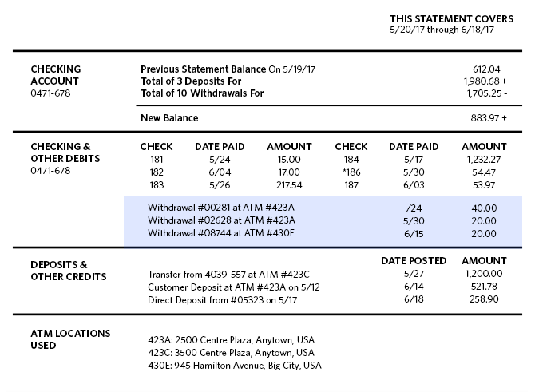Image resolution: width=535 pixels, height=392 pixels.
Task: Click Total of 3 Deposits For row
Action: click(x=323, y=81)
